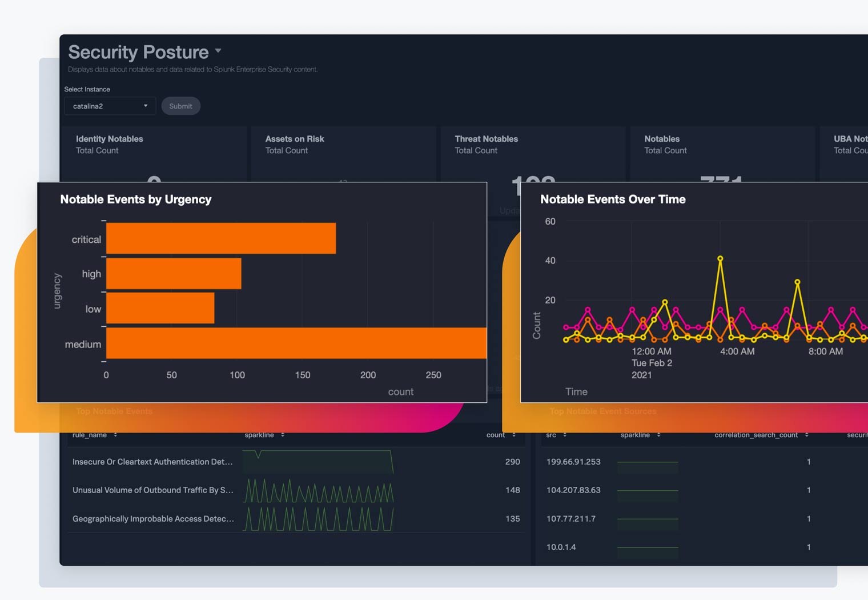Click the critical urgency bar

(x=220, y=238)
